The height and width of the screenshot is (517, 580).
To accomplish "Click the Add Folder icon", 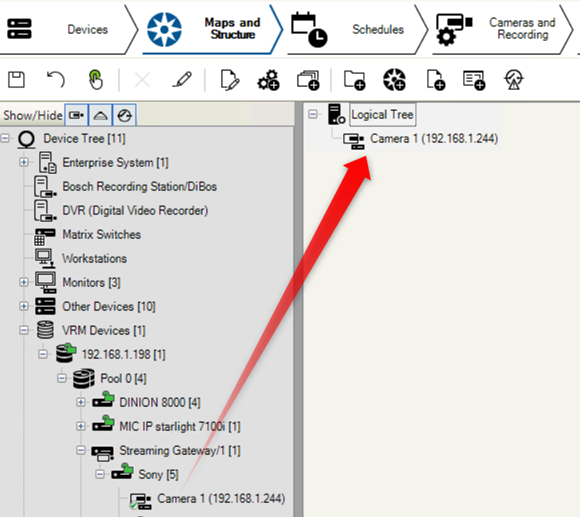I will [354, 80].
